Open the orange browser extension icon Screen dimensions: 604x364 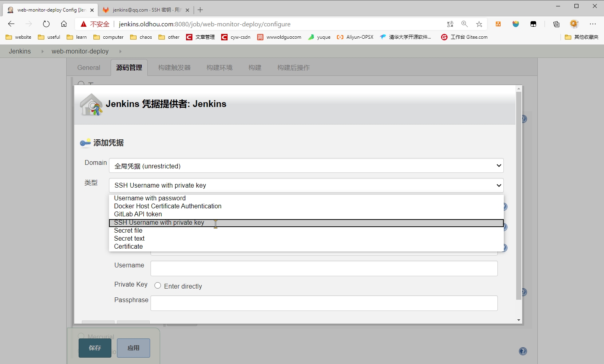[x=498, y=24]
